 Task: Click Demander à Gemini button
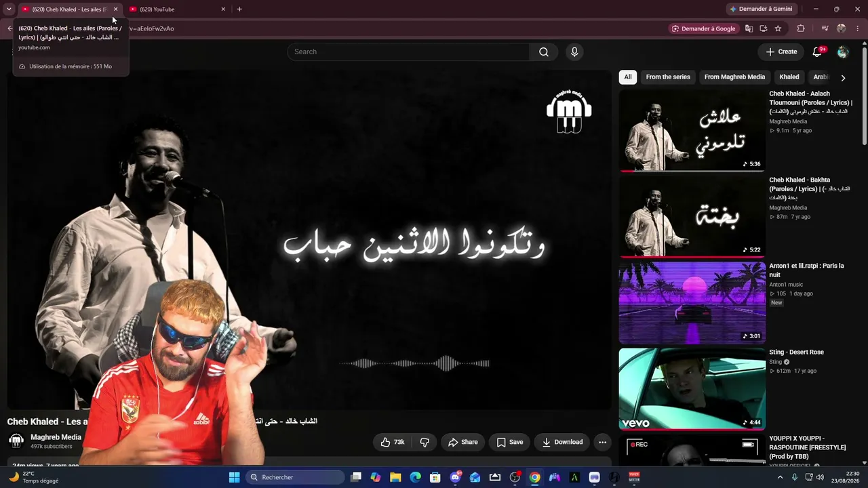760,9
